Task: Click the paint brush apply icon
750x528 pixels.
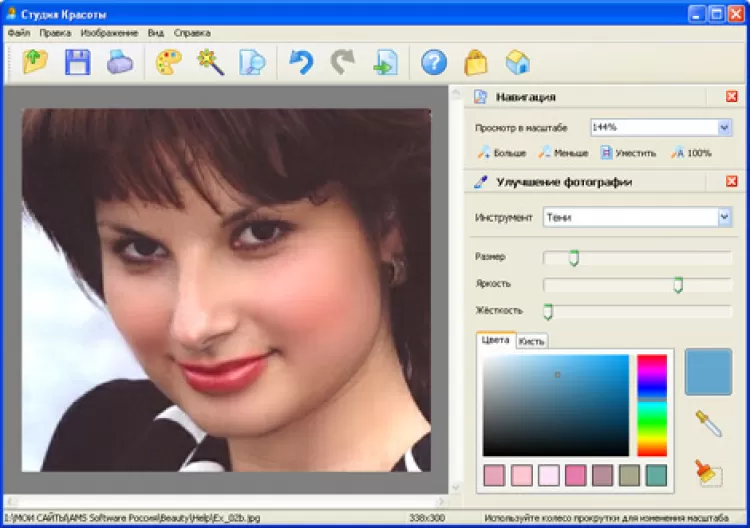Action: (x=708, y=472)
